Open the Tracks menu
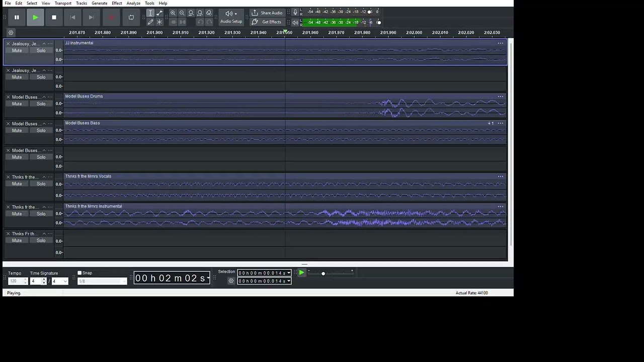 point(82,4)
